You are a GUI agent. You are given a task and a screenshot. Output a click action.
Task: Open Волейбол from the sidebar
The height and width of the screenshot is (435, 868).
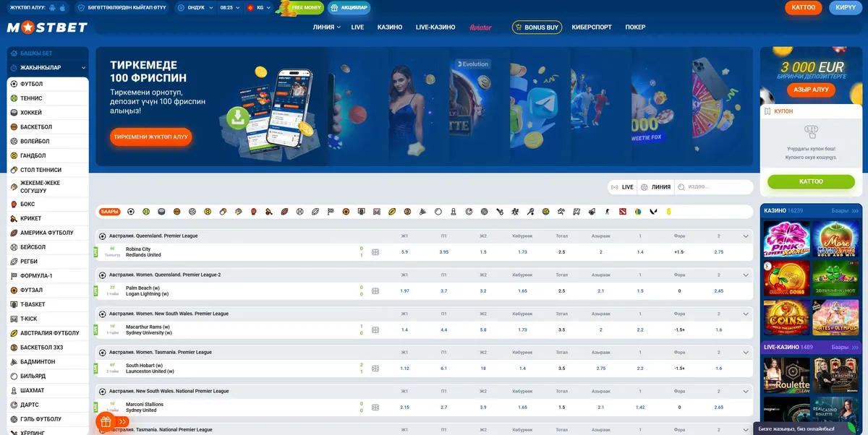tap(48, 142)
